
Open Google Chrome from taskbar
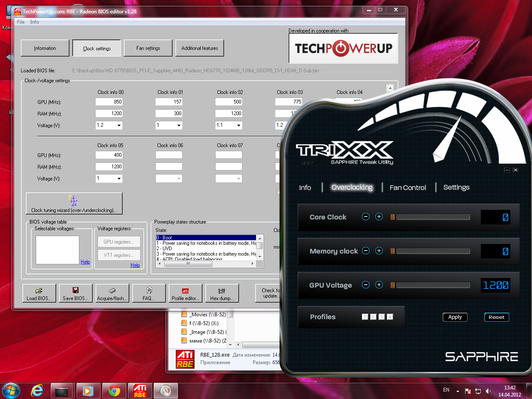coord(114,391)
